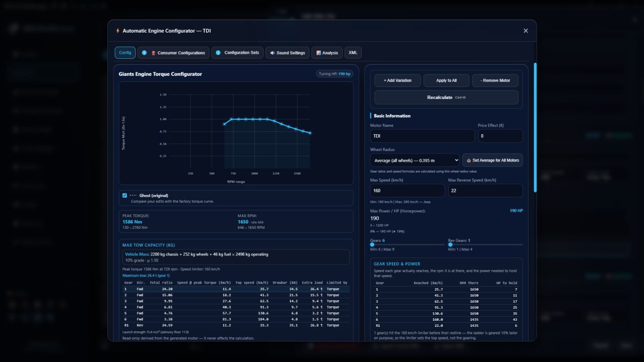644x362 pixels.
Task: Click the peak torque value 1586 Nm
Action: [x=132, y=222]
